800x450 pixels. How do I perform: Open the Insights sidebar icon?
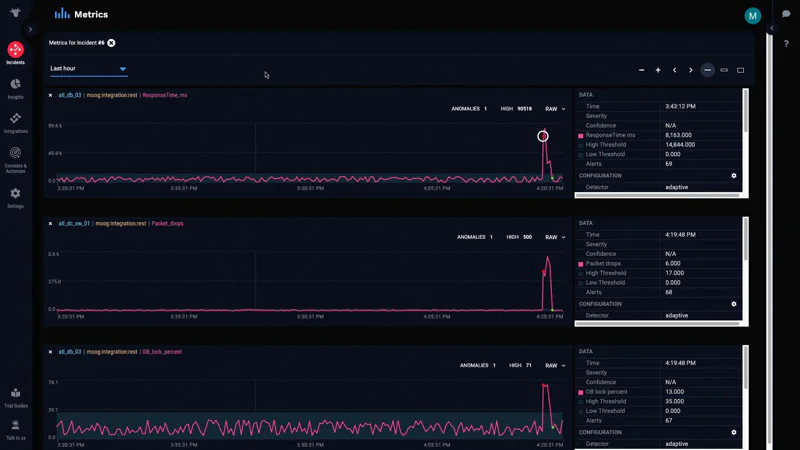click(x=15, y=86)
